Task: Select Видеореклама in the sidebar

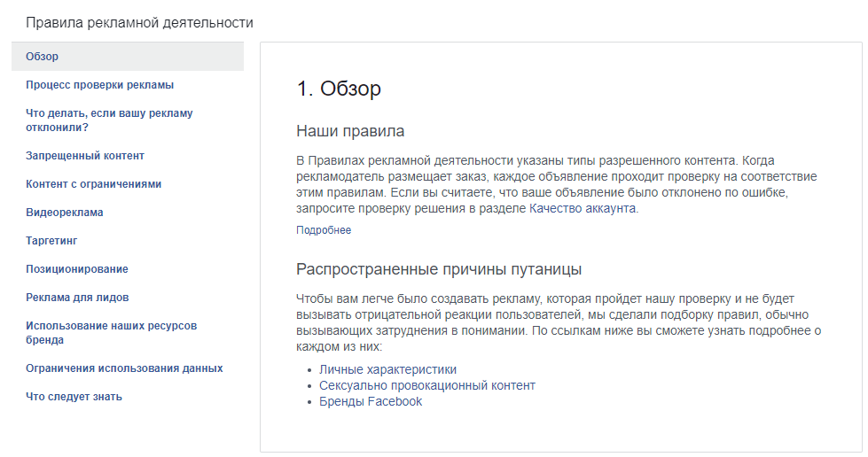Action: 65,213
